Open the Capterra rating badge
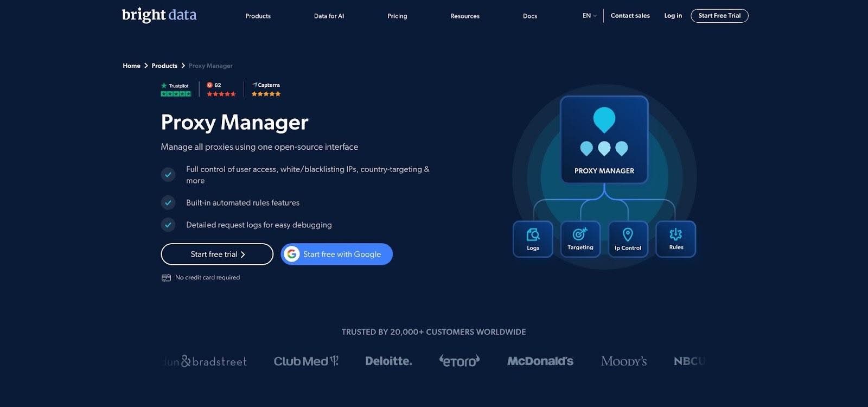Image resolution: width=868 pixels, height=407 pixels. pyautogui.click(x=266, y=90)
